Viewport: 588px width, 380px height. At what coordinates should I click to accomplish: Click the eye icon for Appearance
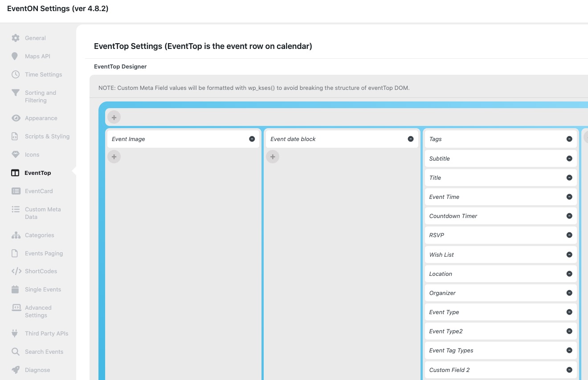[x=16, y=118]
